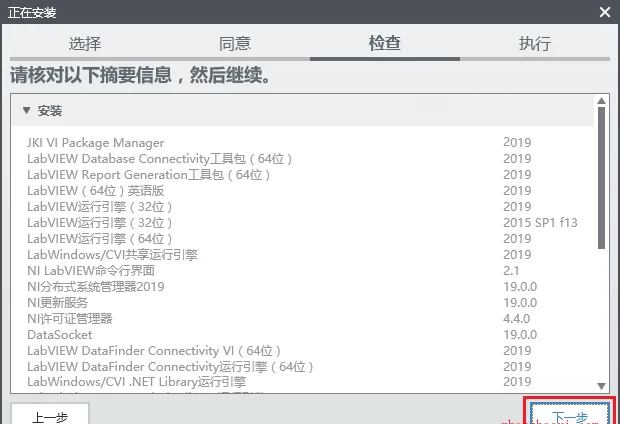Select LabVIEW DataFinder Connectivity VI row
Viewport: 620px width, 424px height.
(x=302, y=350)
